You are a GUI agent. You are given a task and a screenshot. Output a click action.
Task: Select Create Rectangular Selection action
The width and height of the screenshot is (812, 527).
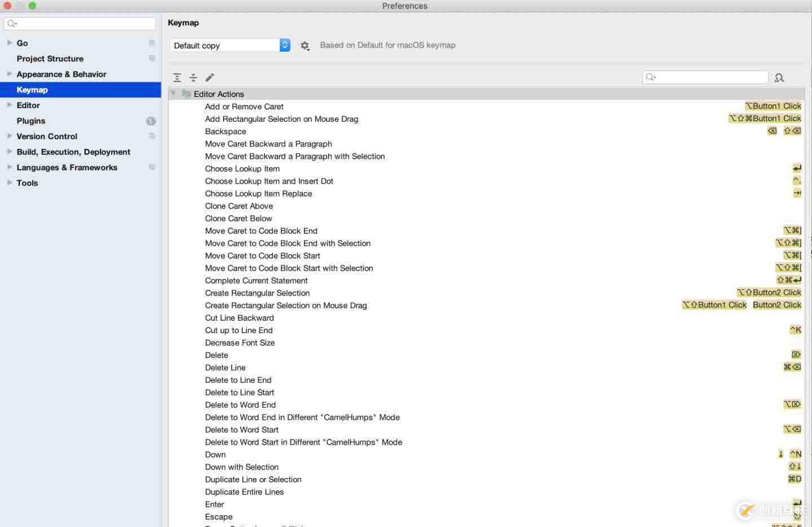click(x=257, y=293)
